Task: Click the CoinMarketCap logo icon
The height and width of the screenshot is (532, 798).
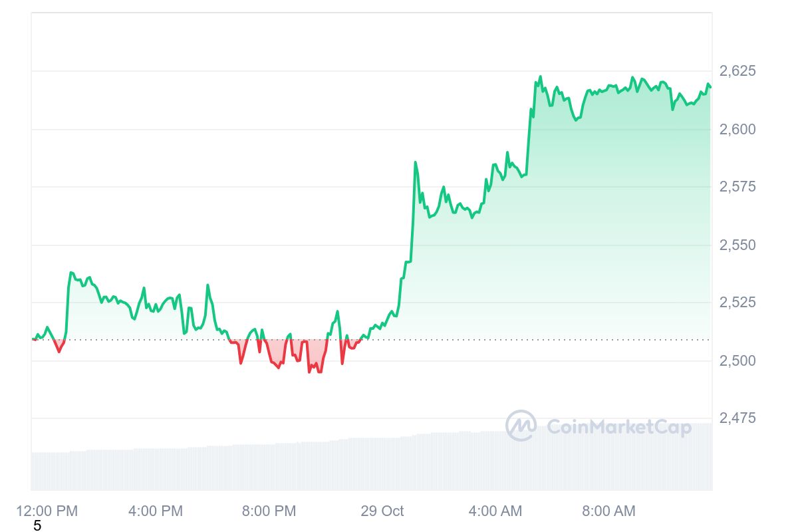Action: (x=521, y=426)
